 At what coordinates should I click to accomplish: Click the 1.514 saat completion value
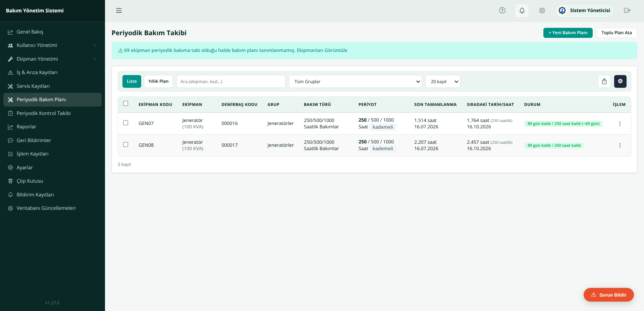coord(425,120)
